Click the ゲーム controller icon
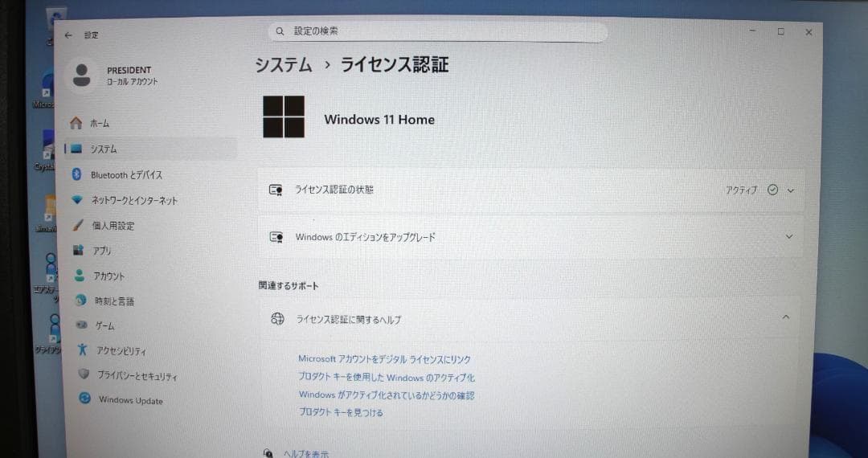 (x=81, y=325)
